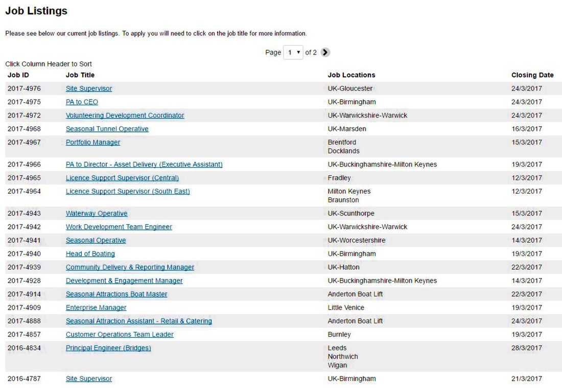Open Seasonal Attractions Boat Master listing
Image resolution: width=562 pixels, height=392 pixels.
tap(116, 294)
